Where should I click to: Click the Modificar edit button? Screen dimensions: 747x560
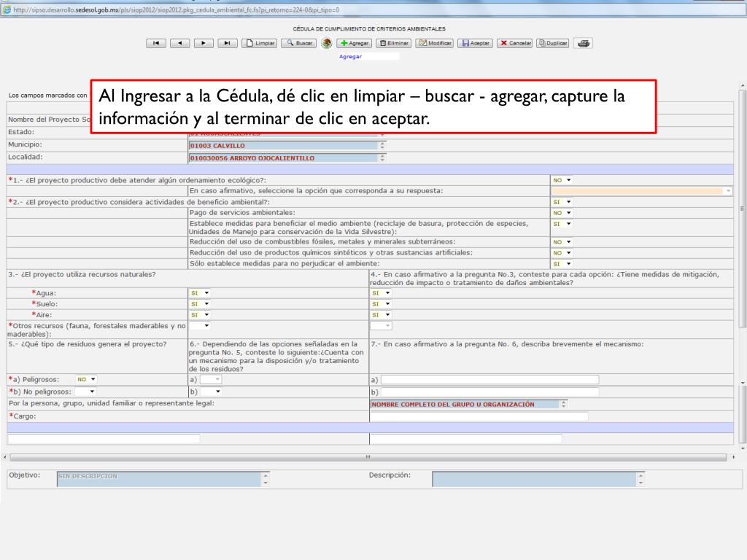435,43
